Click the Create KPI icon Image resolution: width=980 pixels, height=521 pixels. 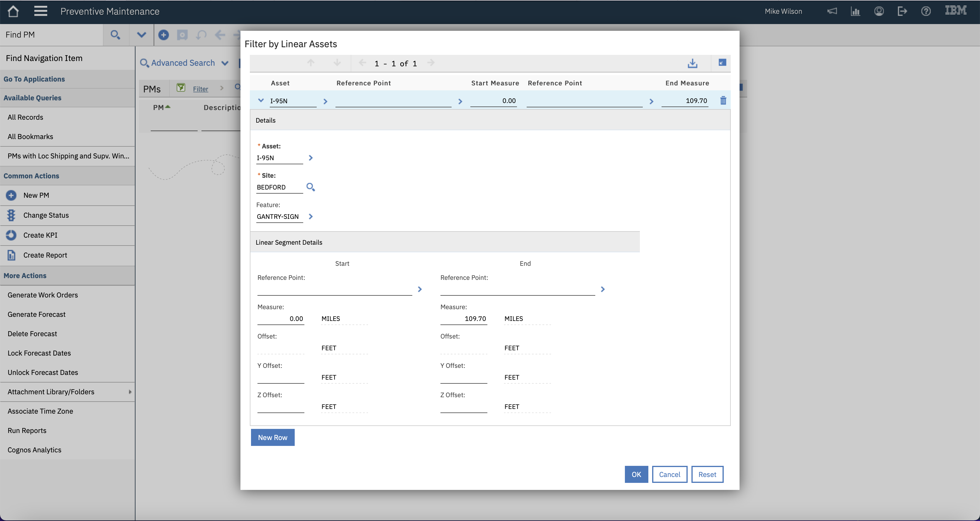click(x=11, y=235)
